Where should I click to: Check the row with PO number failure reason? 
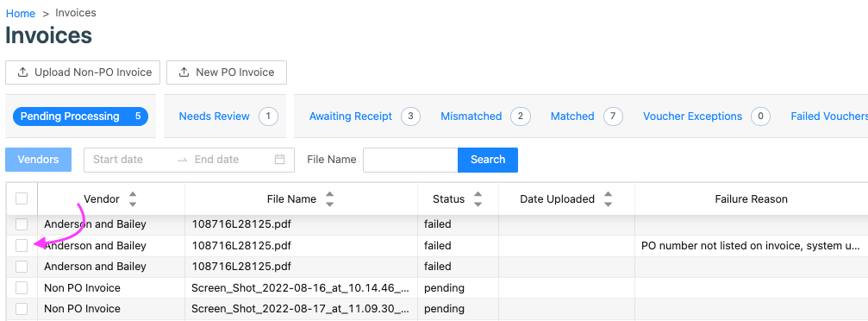22,246
